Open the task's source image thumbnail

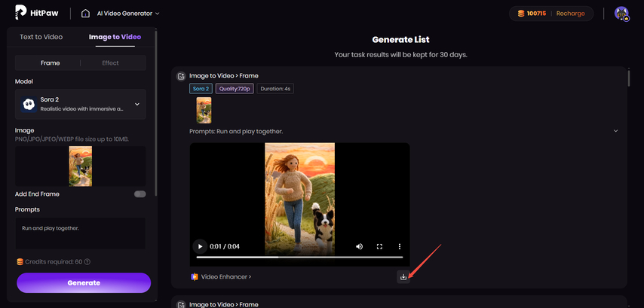tap(204, 110)
